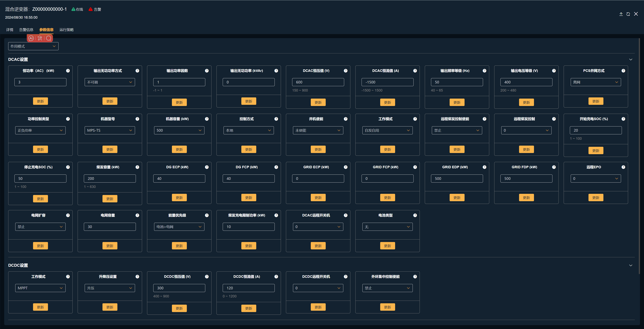Image resolution: width=644 pixels, height=329 pixels.
Task: Click the help icon for 恒功率 (AC) (kW)
Action: pyautogui.click(x=68, y=71)
